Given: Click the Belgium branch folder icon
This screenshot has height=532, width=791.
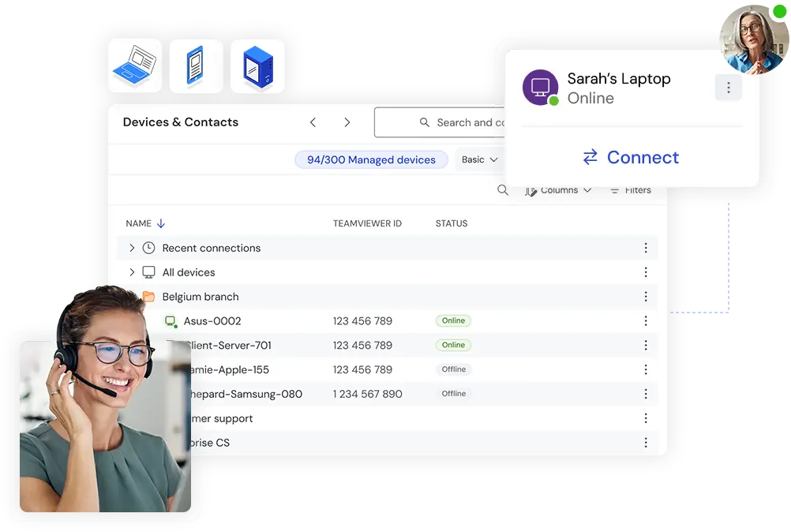Looking at the screenshot, I should [148, 297].
